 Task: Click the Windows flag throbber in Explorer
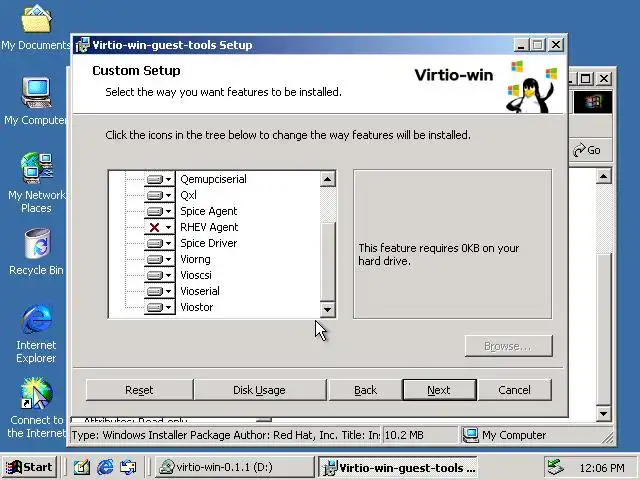pos(593,102)
